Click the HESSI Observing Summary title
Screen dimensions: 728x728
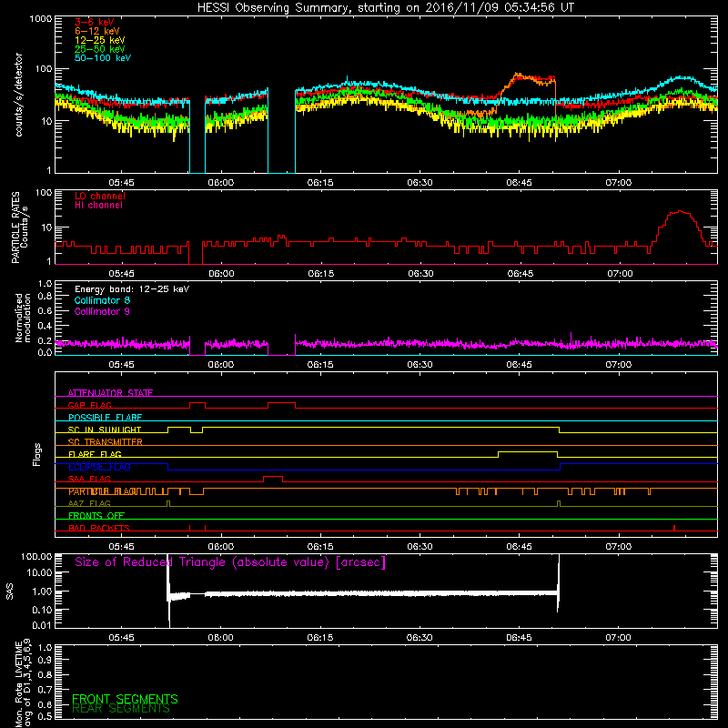pos(386,8)
